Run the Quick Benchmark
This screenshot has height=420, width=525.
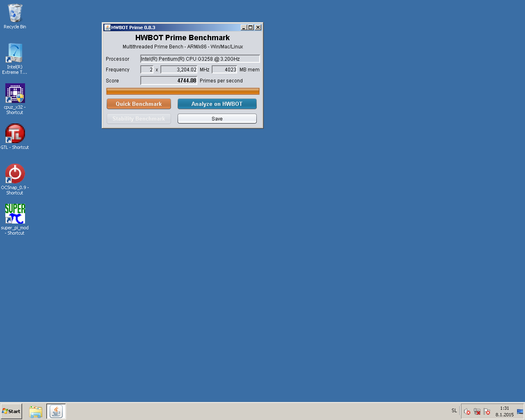pos(139,104)
